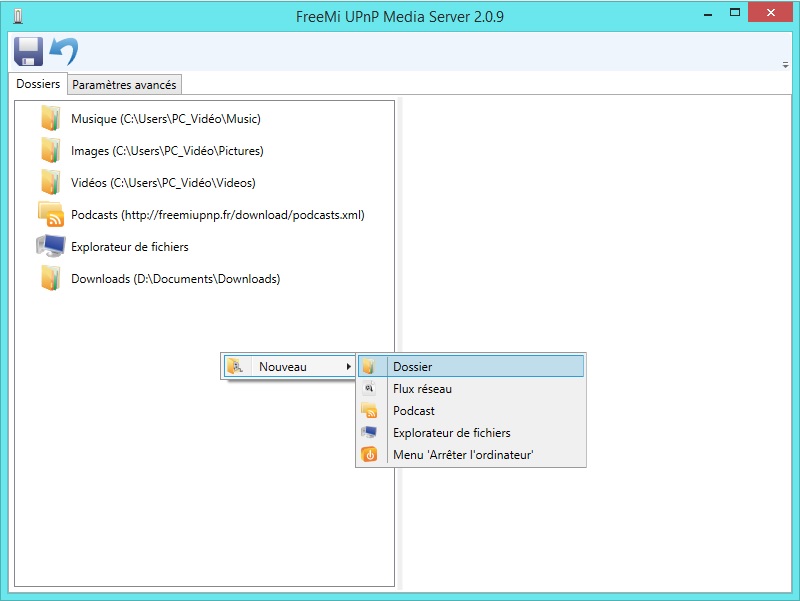This screenshot has height=601, width=800.
Task: Switch to the Paramètres avancés tab
Action: coord(124,85)
